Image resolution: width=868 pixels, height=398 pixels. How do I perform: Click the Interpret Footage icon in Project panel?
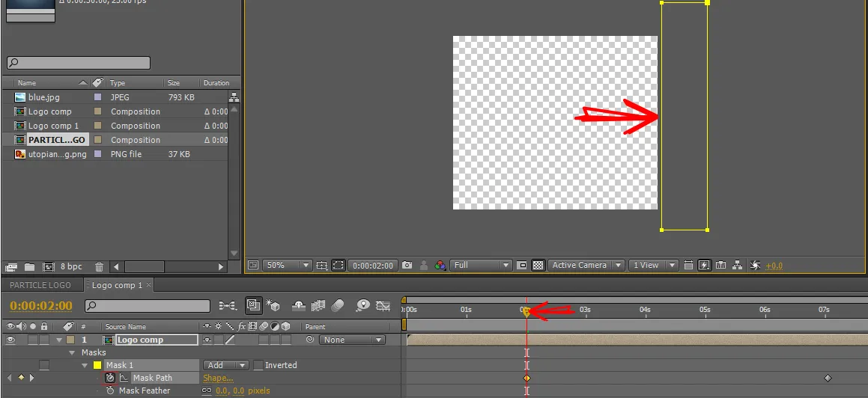[x=12, y=266]
